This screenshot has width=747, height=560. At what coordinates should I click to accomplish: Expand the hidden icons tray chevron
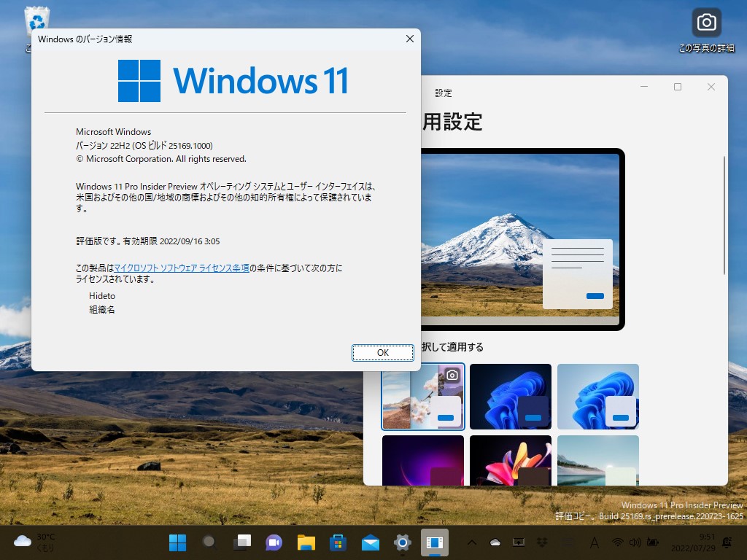pos(472,542)
